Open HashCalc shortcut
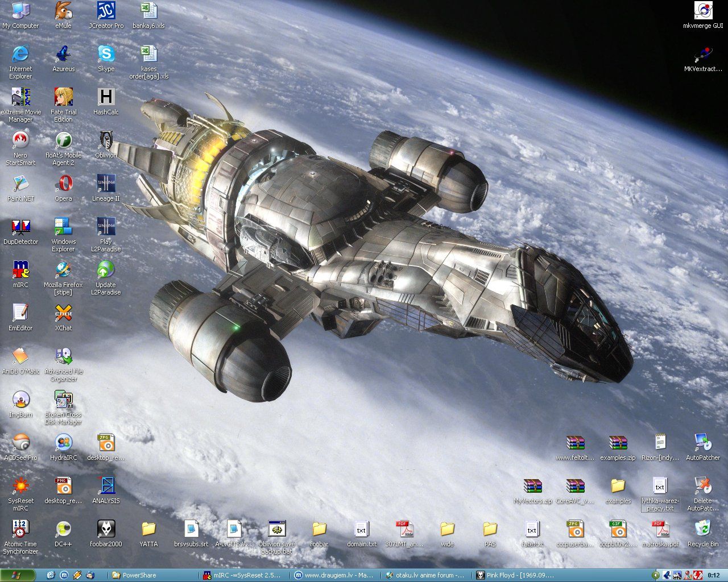 tap(106, 102)
